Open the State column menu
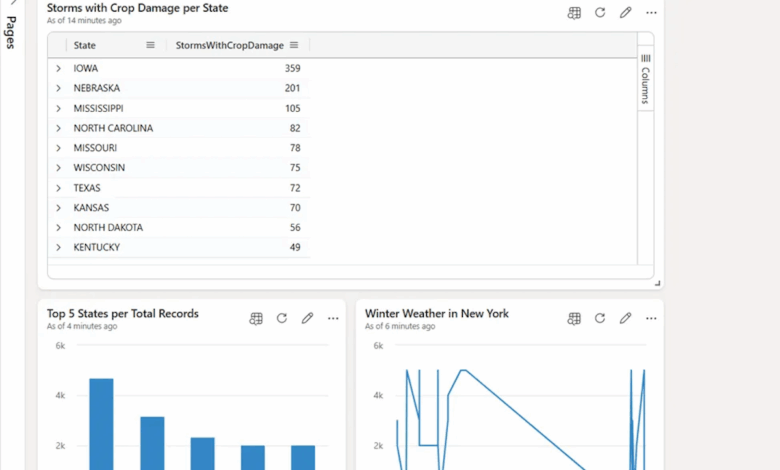This screenshot has height=470, width=780. [x=150, y=45]
